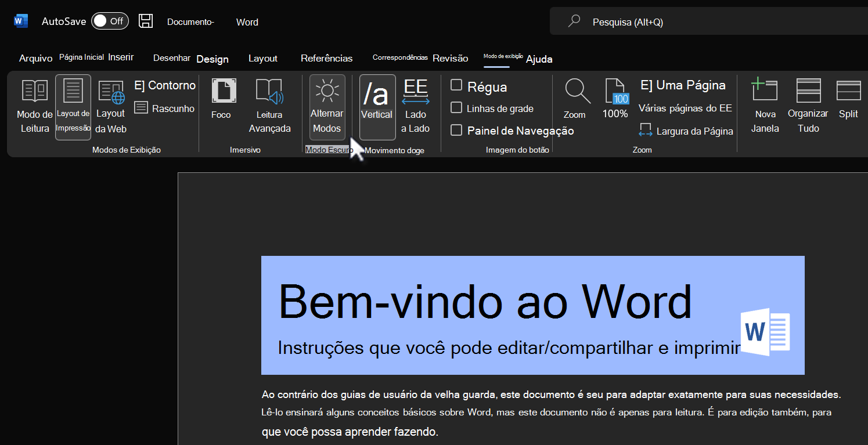Toggle the AutoSave switch
This screenshot has width=868, height=445.
tap(110, 21)
